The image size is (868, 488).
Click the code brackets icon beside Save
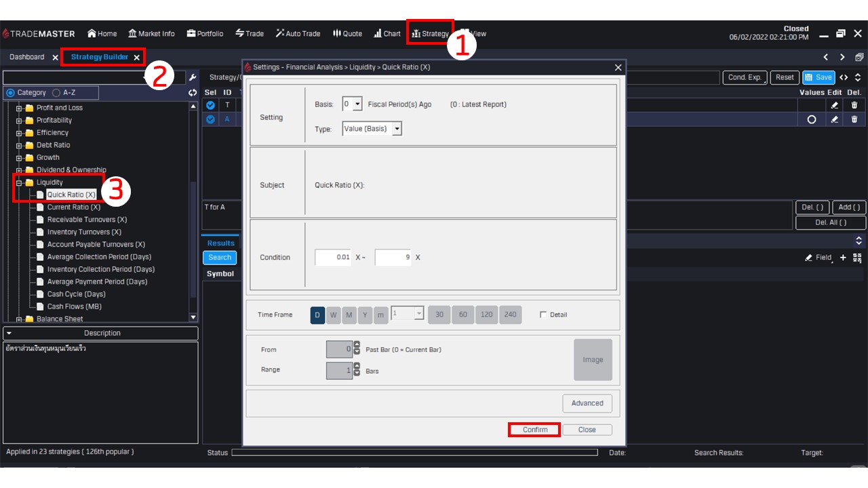point(844,77)
